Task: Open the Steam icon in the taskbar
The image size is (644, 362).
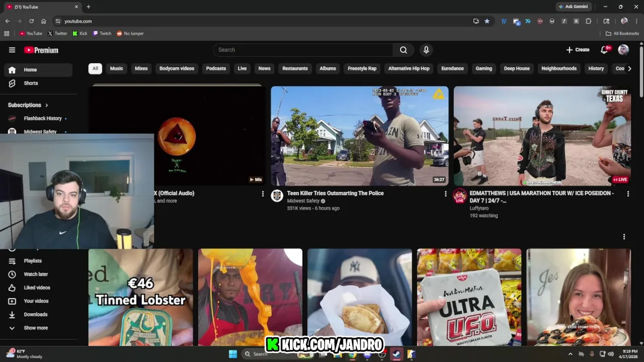Action: 397,354
